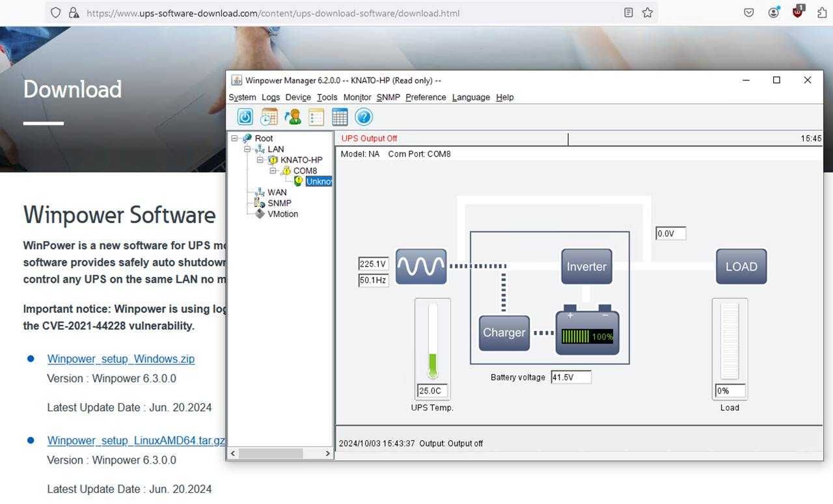Viewport: 833px width, 504px height.
Task: Open Firefox account icon in browser toolbar
Action: pyautogui.click(x=774, y=12)
